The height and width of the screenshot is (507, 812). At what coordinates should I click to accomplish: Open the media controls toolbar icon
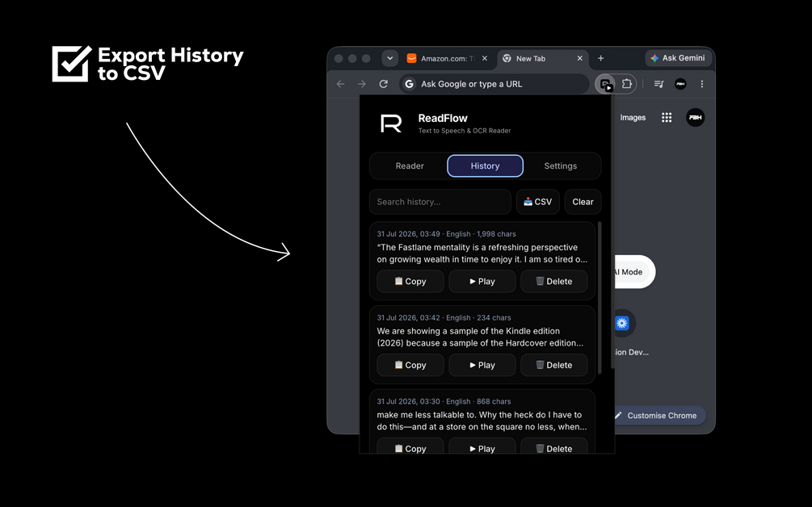click(658, 84)
